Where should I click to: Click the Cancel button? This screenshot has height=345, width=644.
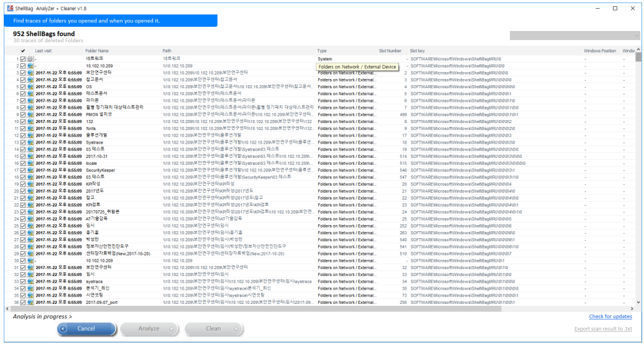[x=86, y=329]
